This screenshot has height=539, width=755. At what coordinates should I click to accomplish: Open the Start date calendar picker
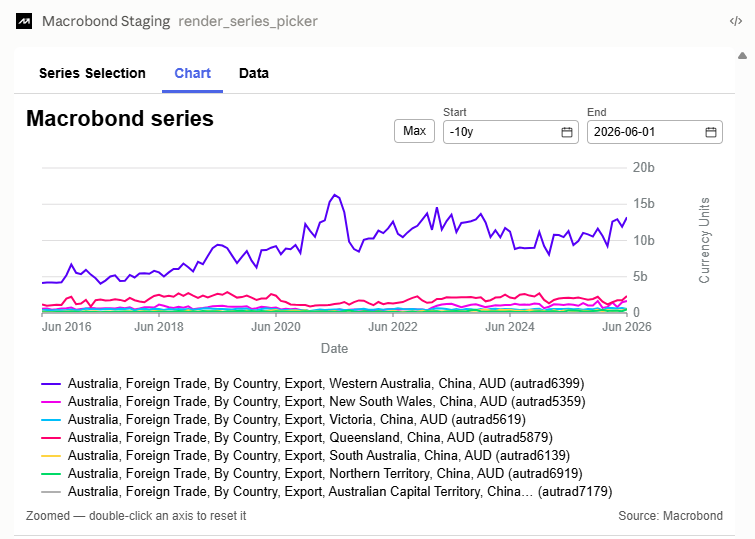(567, 132)
